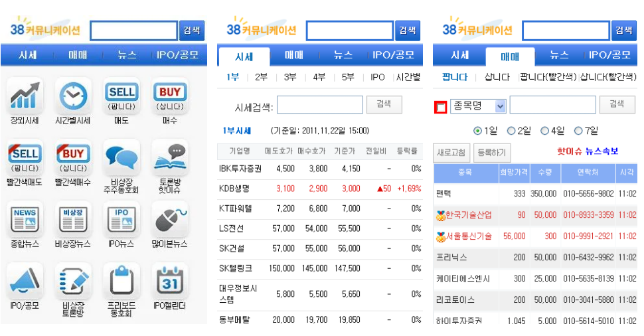Select 매매 tab in right screen
The width and height of the screenshot is (644, 336).
pyautogui.click(x=510, y=56)
